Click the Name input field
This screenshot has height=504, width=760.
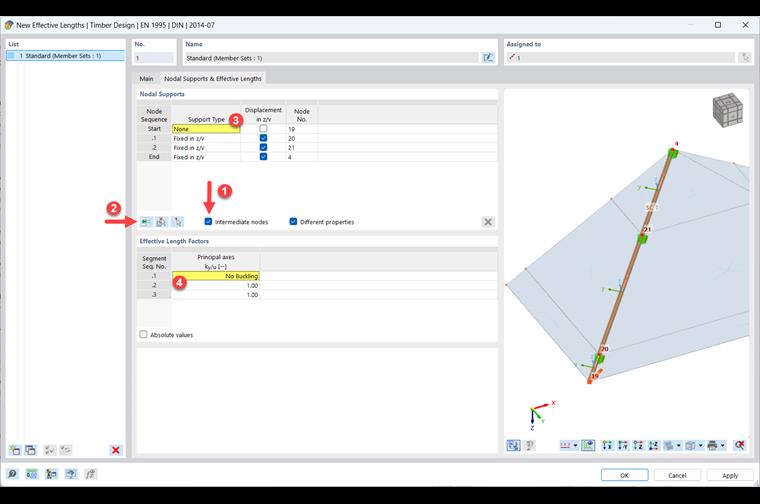tap(332, 58)
